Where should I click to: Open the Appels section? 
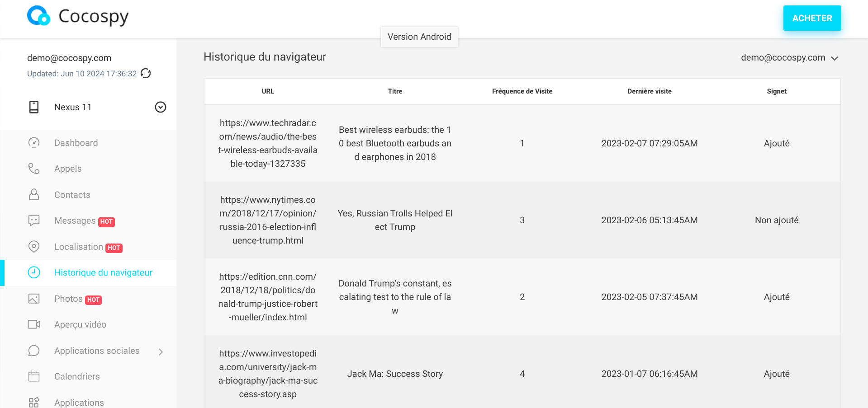[68, 169]
